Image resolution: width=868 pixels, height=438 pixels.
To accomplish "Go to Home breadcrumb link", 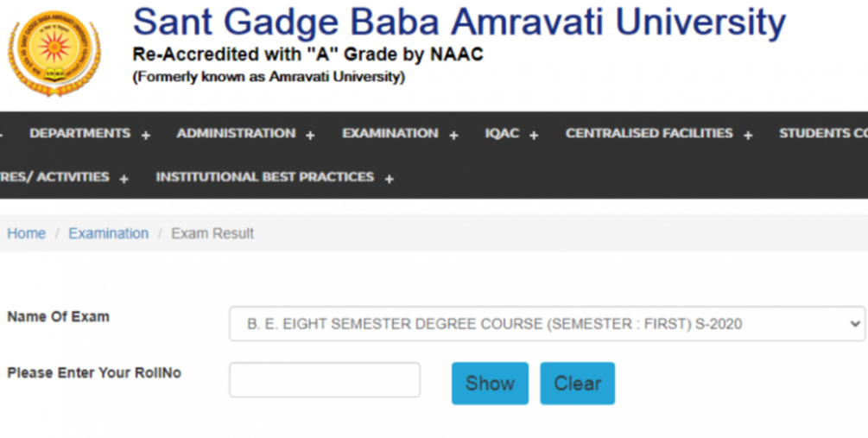I will (x=26, y=233).
